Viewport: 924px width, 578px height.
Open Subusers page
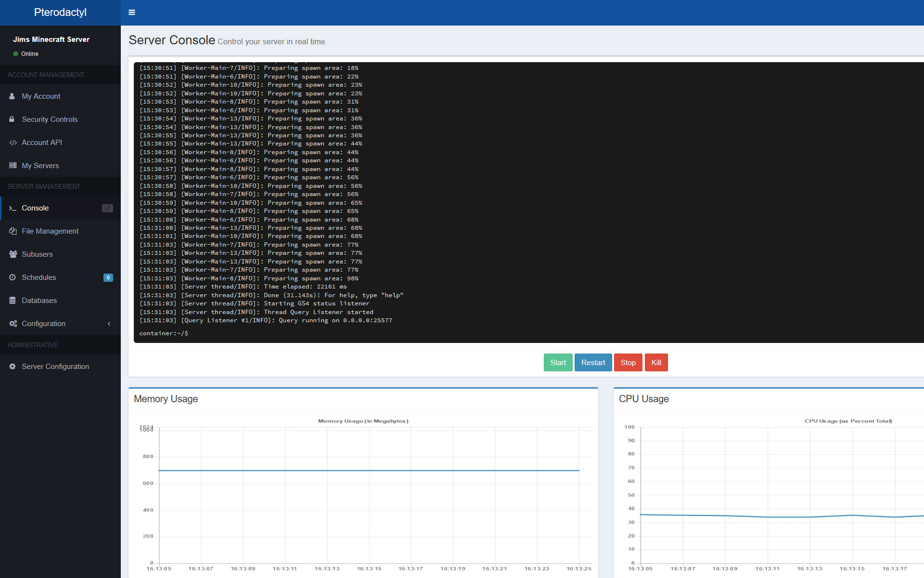point(60,254)
